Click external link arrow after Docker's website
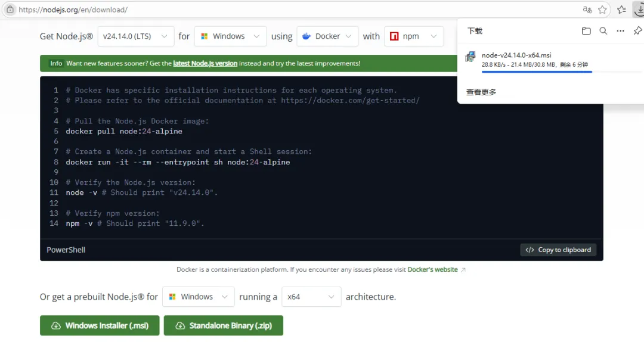 coord(463,270)
